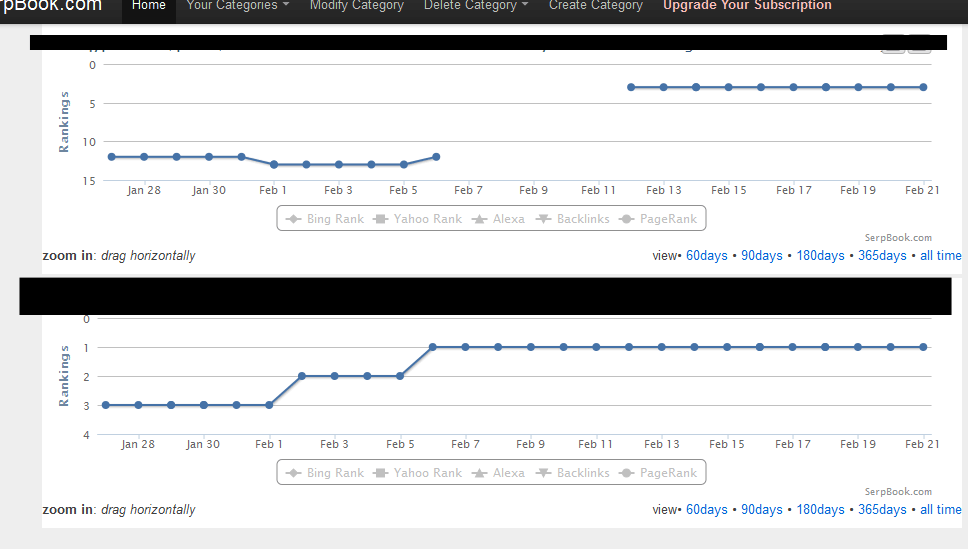The height and width of the screenshot is (549, 968).
Task: Toggle Alexa series in top chart legend
Action: (498, 219)
